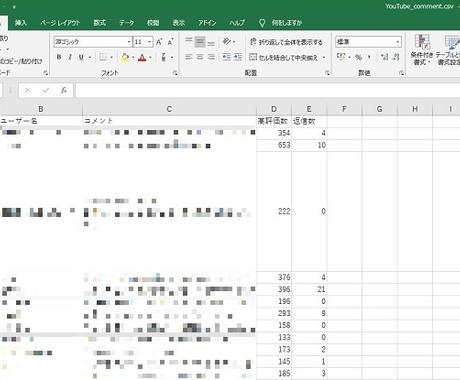Open the Page Layout (ページレイアウト) tab
460x380 pixels.
[60, 23]
